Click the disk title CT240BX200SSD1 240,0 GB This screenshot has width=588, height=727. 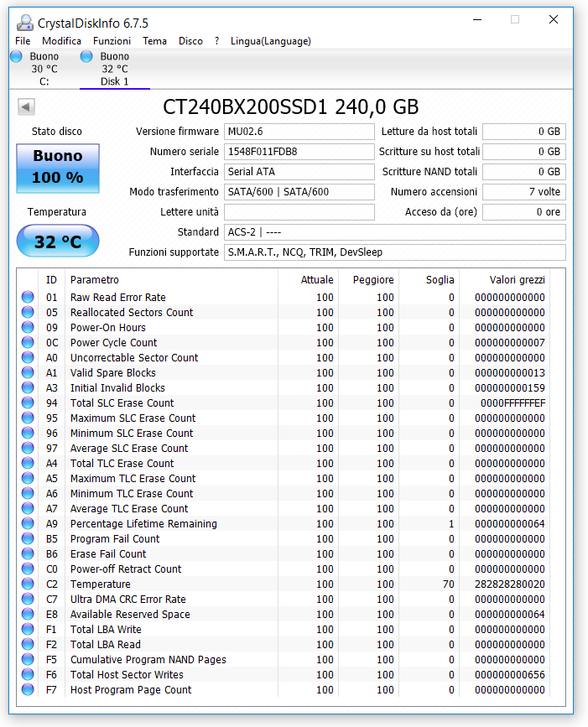tap(291, 106)
